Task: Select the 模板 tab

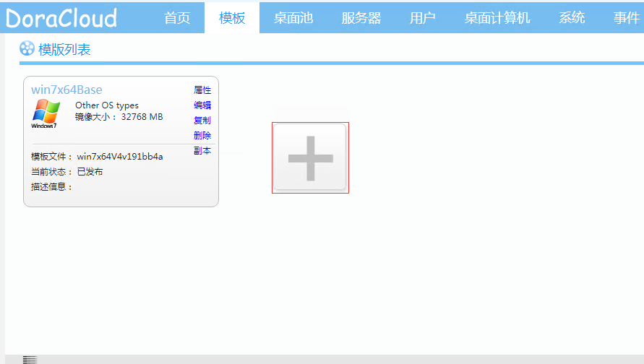Action: pos(232,18)
